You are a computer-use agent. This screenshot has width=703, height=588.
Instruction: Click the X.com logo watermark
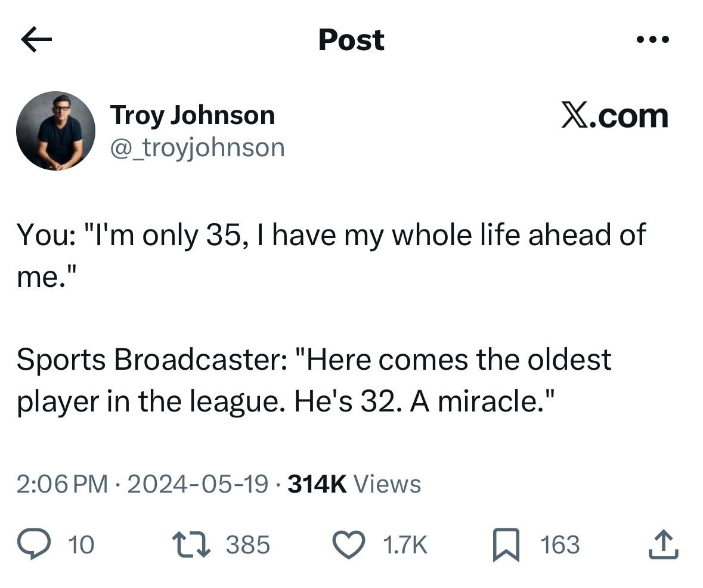tap(614, 115)
